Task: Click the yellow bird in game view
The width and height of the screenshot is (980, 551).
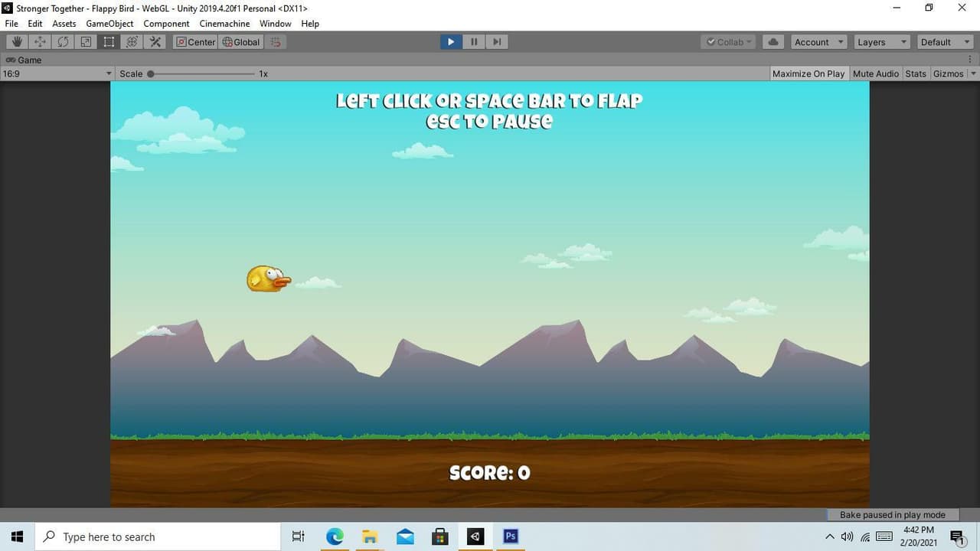Action: tap(268, 279)
